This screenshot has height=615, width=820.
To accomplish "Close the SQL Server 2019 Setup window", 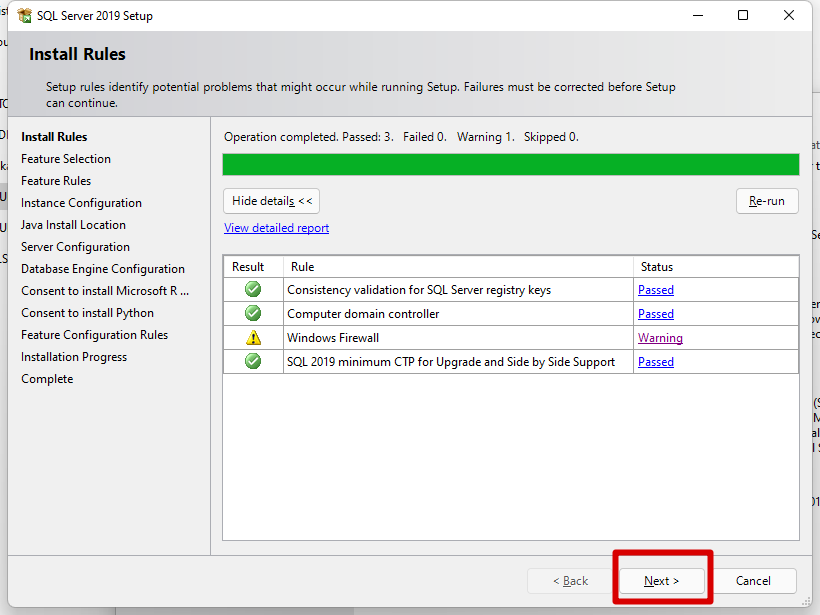I will pyautogui.click(x=789, y=15).
